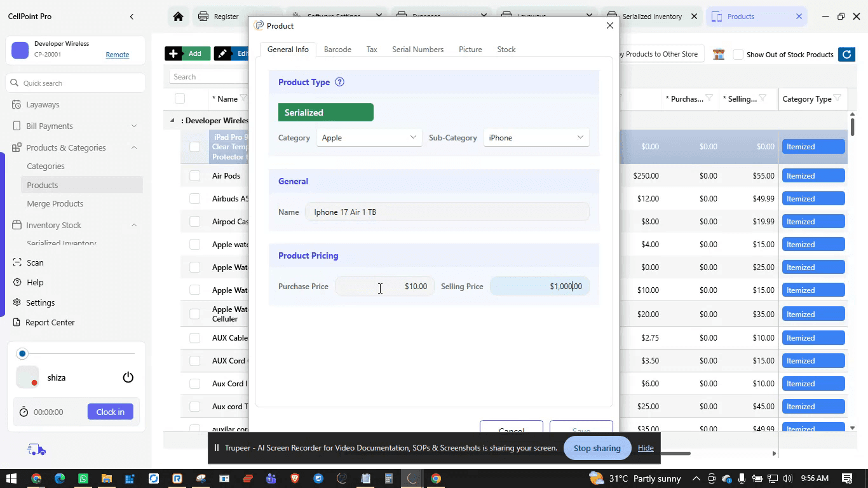
Task: Refresh the products list
Action: [x=846, y=55]
